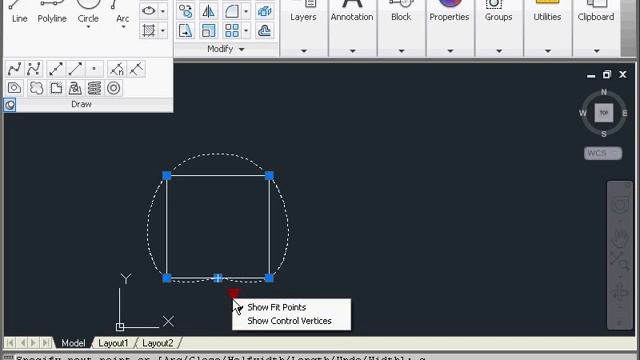The width and height of the screenshot is (640, 360).
Task: Select the Donut tool
Action: 113,88
